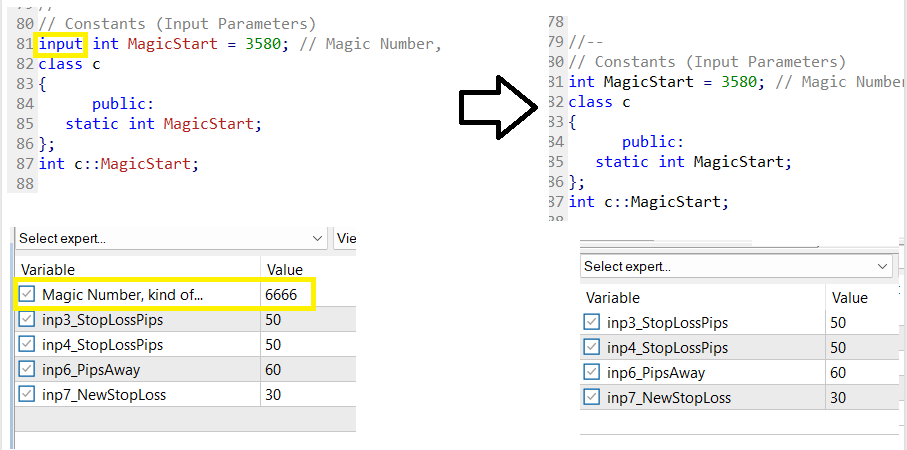
Task: Click 'int c::MagicStart;' in the right editor
Action: pos(648,202)
